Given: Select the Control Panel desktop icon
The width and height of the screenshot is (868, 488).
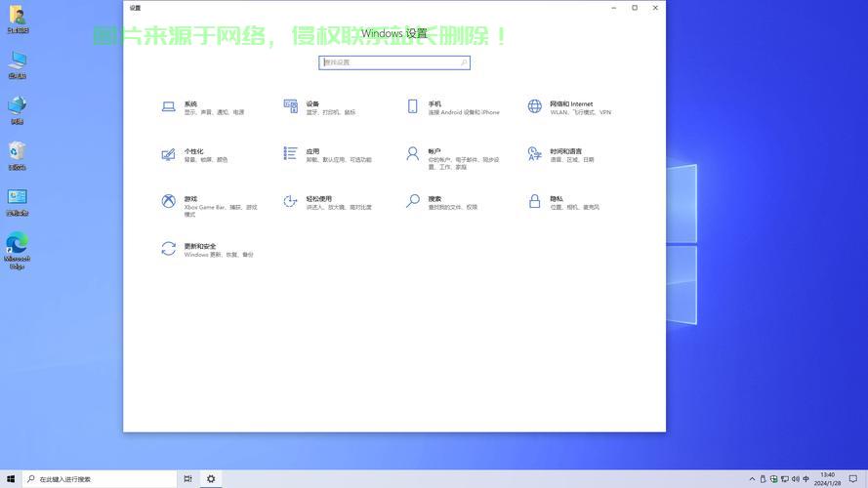Looking at the screenshot, I should [18, 202].
